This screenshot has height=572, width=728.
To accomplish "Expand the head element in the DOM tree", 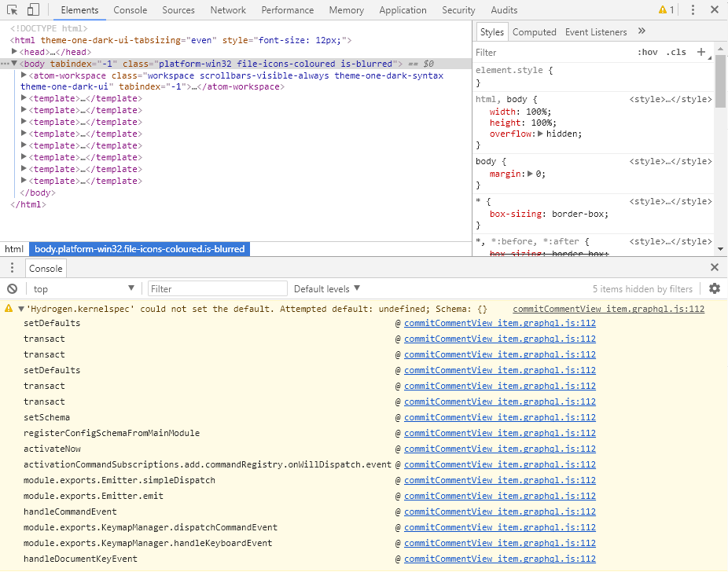I will pyautogui.click(x=16, y=51).
